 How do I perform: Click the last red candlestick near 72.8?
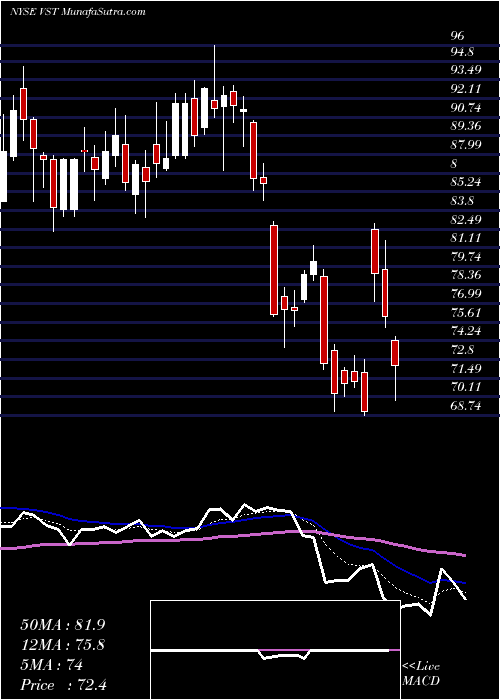click(395, 353)
